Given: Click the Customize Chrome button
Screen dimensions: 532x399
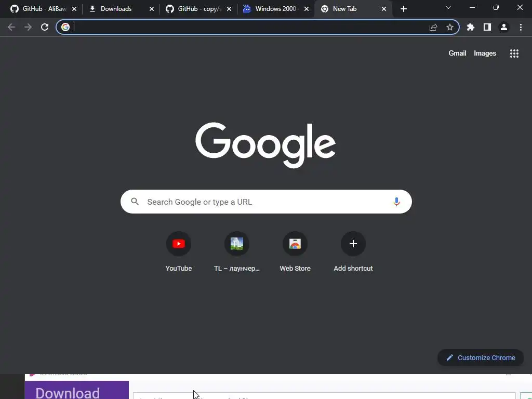Looking at the screenshot, I should click(481, 357).
